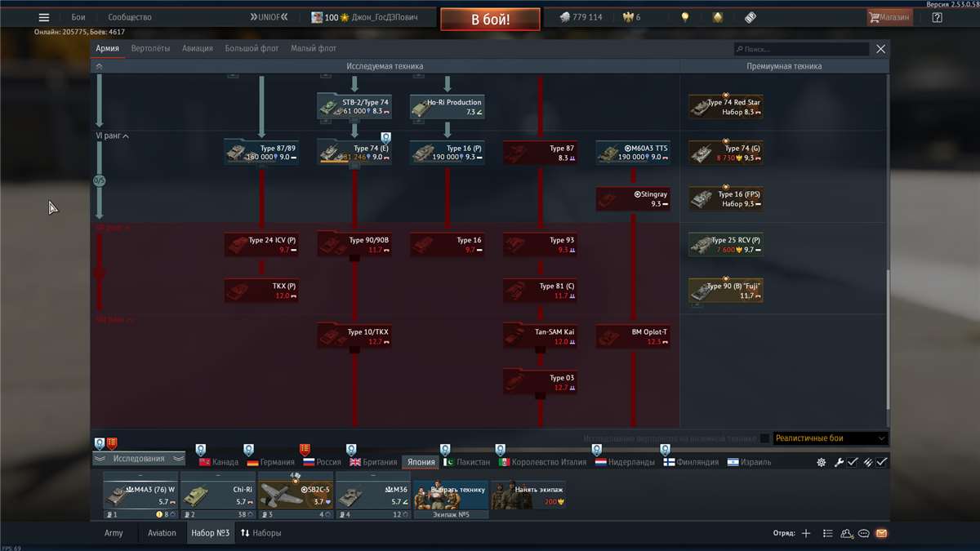Screen dimensions: 980x551
Task: Click the plus icon to add squad member
Action: tap(806, 533)
